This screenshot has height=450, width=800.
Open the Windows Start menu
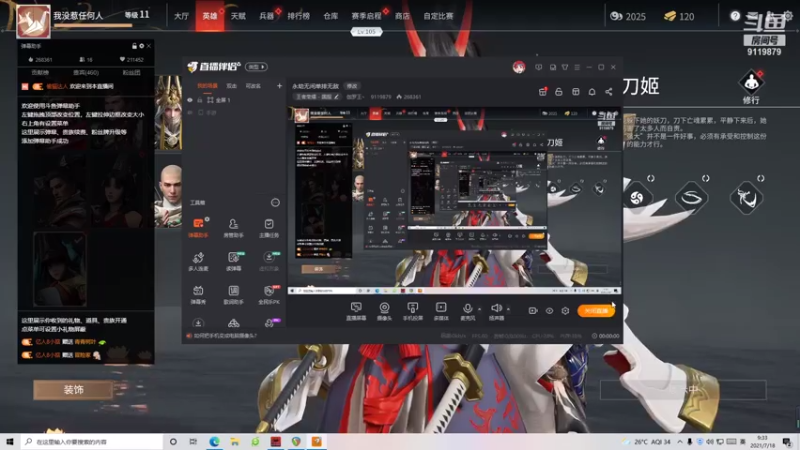coord(10,442)
